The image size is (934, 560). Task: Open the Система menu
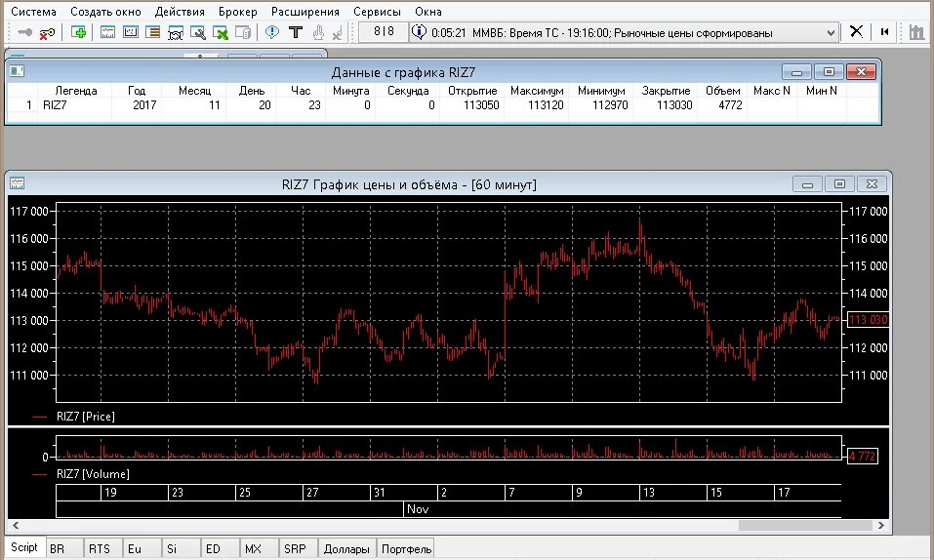pyautogui.click(x=33, y=12)
